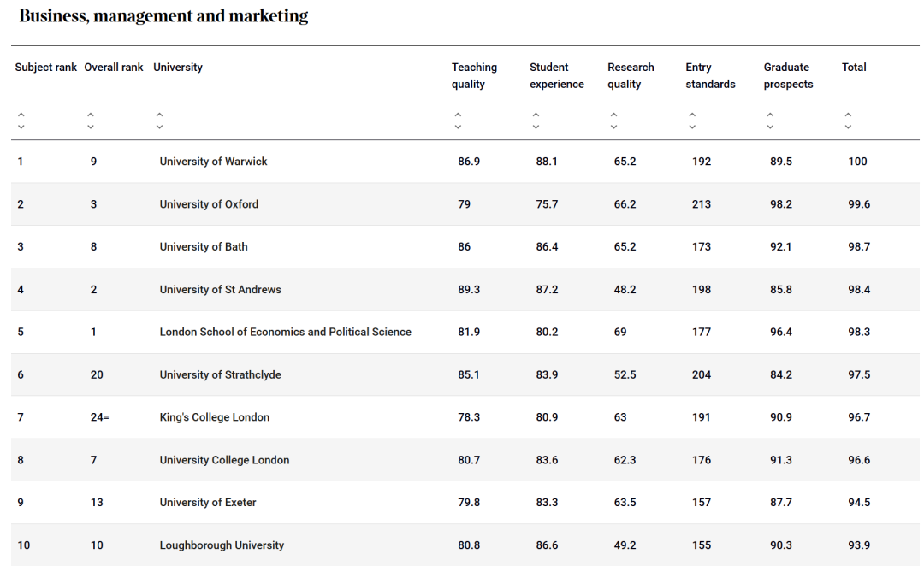
Task: Click King's College teaching quality 78.3
Action: click(469, 417)
